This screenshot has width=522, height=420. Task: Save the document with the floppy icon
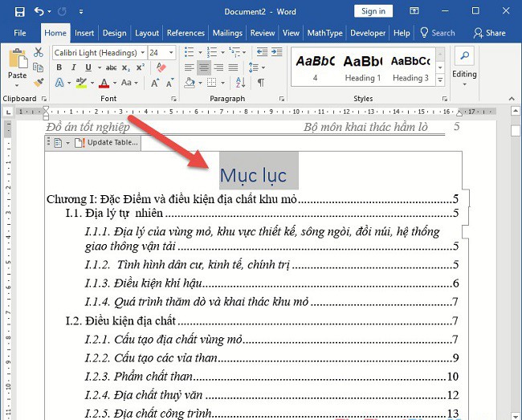tap(19, 12)
